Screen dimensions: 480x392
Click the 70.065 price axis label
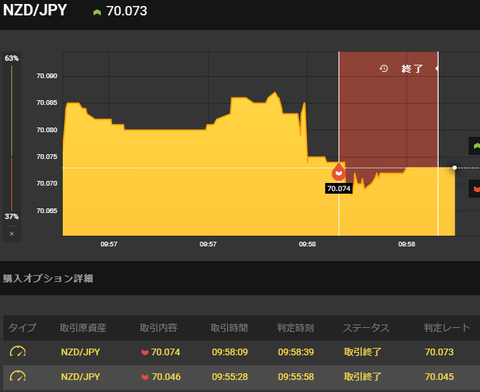tap(47, 211)
